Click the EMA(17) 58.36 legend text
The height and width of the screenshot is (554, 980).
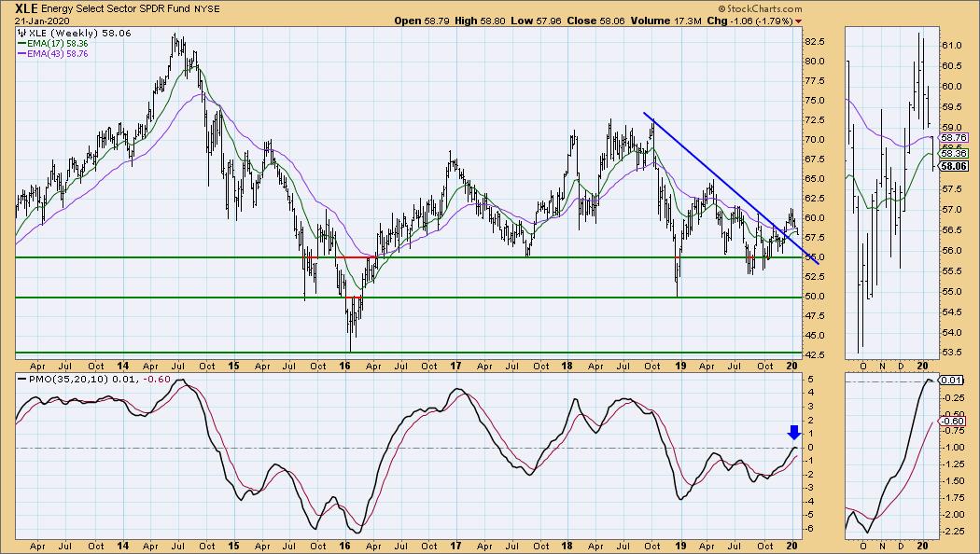[58, 44]
